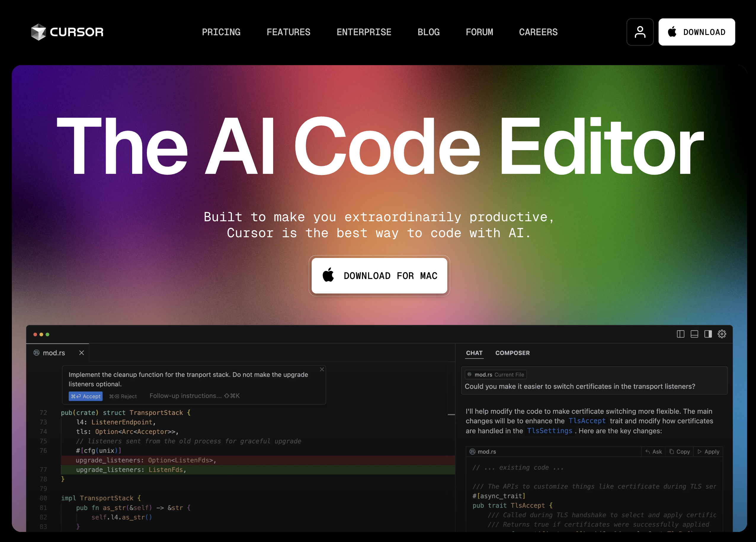The height and width of the screenshot is (542, 756).
Task: Toggle the bottom panel layout icon
Action: coord(694,334)
